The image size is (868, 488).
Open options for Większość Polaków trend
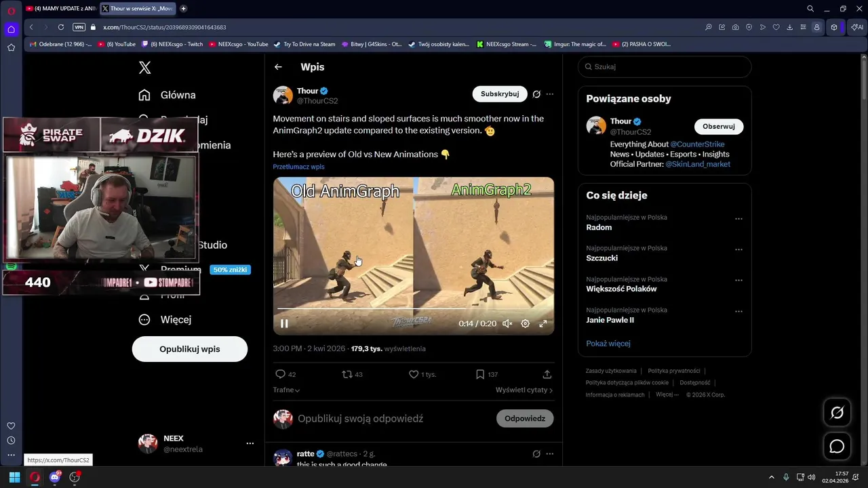(738, 281)
